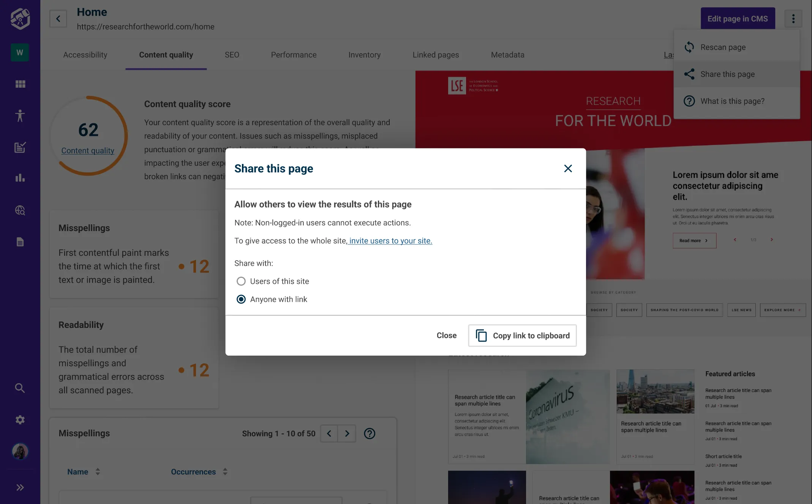Choose Anyone with link sharing option
Viewport: 812px width, 504px height.
point(241,299)
